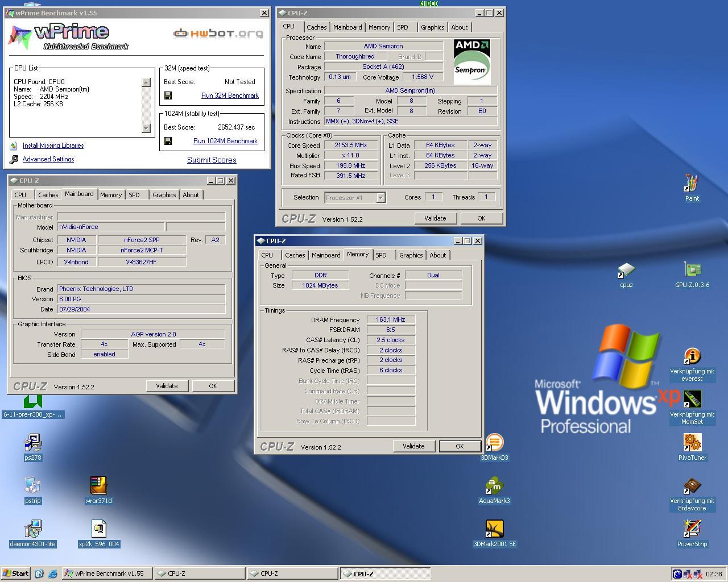The image size is (728, 582).
Task: Click the AMD Sempron logo in CPU-Z
Action: (x=472, y=61)
